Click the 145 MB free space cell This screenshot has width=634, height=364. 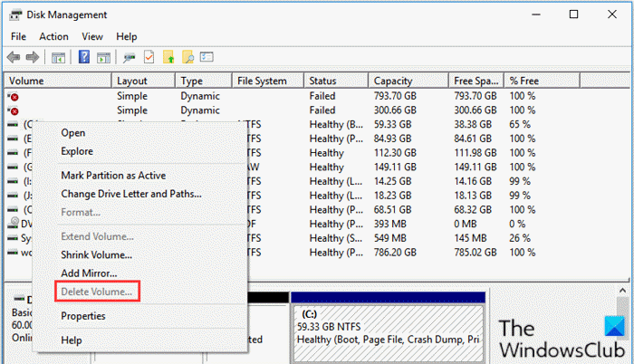[x=470, y=238]
